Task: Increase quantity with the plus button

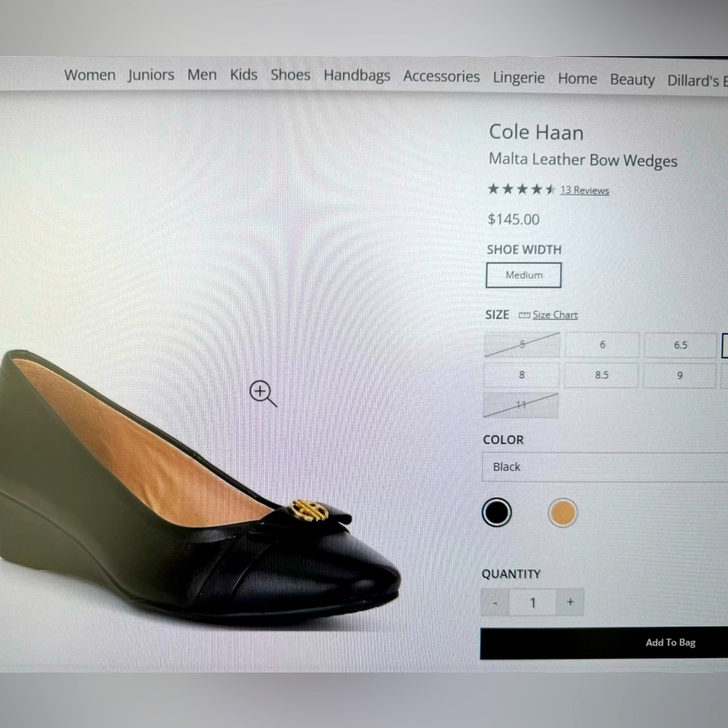Action: coord(570,602)
